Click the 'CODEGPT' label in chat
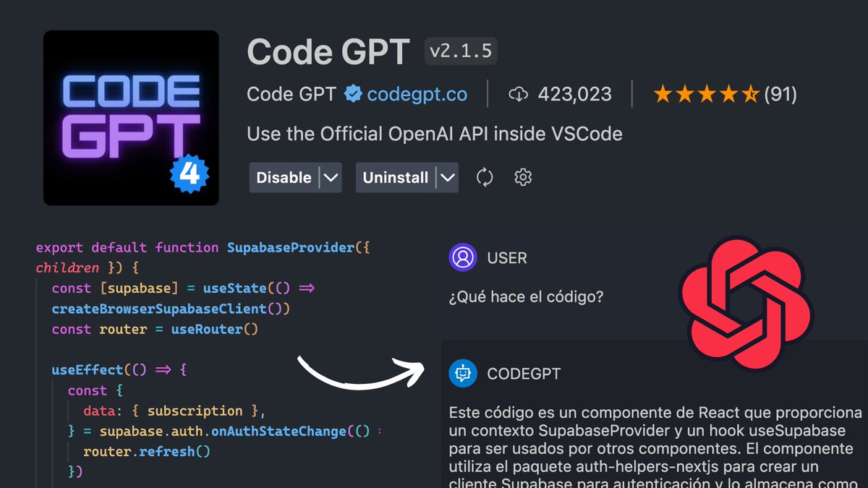This screenshot has height=488, width=868. click(524, 374)
